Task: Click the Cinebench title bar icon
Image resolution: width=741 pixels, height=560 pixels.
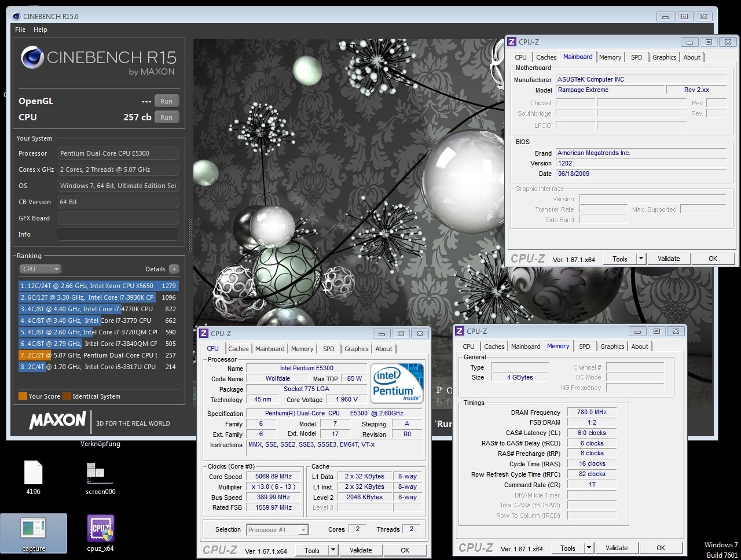Action: click(x=16, y=16)
